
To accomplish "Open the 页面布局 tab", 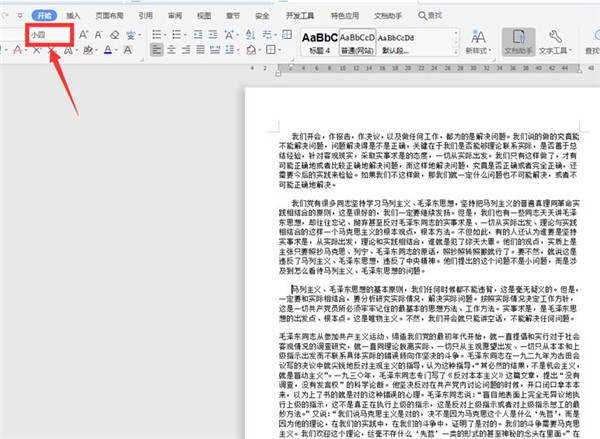I will pos(110,16).
